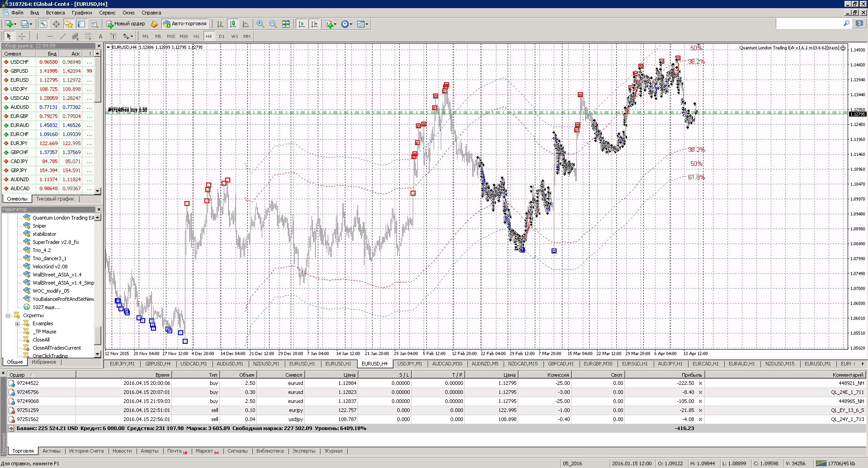This screenshot has width=868, height=468.
Task: Switch chart to candlestick mode
Action: tap(233, 24)
